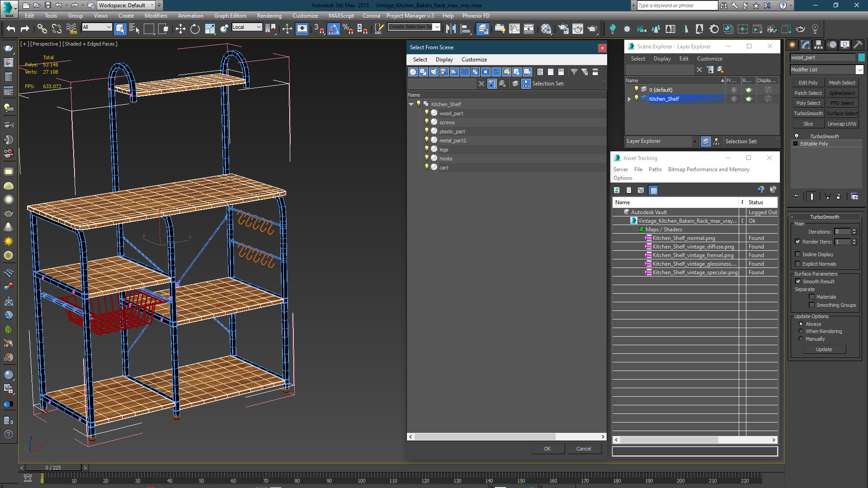The width and height of the screenshot is (868, 488).
Task: Open the Modifier List dropdown
Action: pos(827,70)
